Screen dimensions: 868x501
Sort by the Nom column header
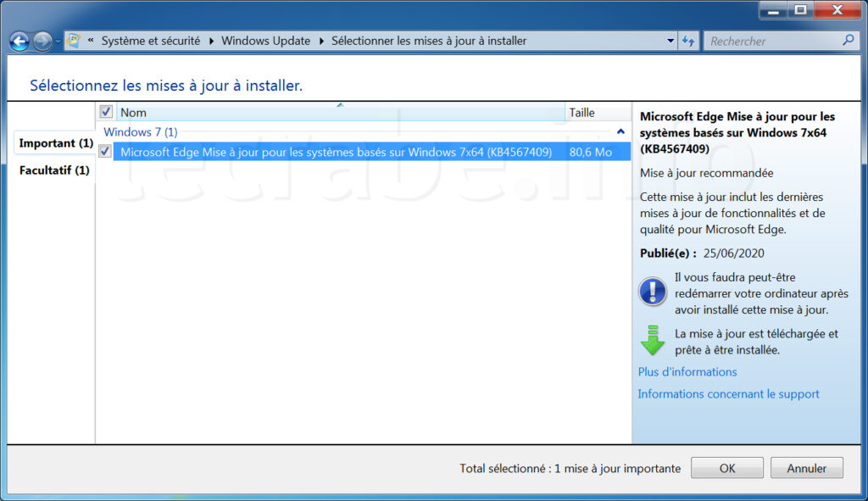(x=341, y=113)
